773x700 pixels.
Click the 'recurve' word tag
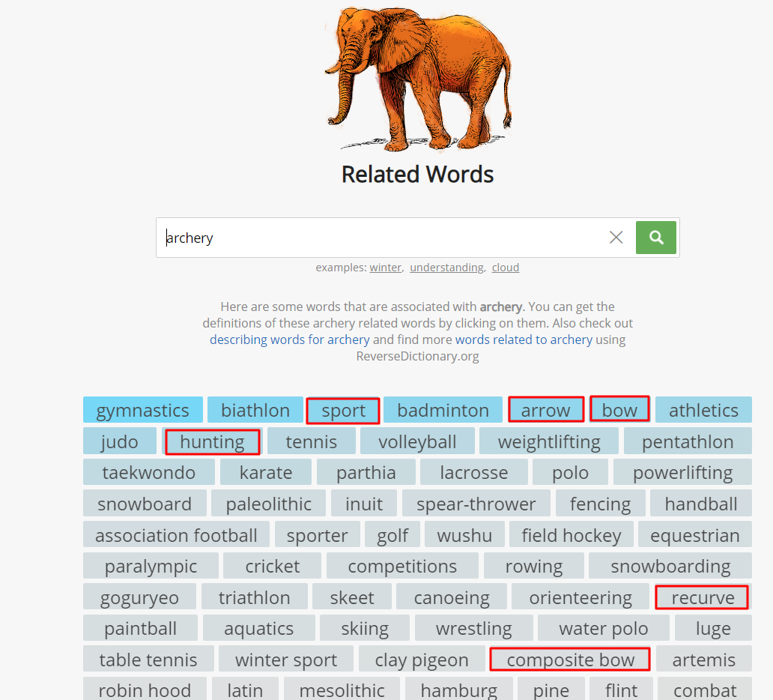(703, 598)
